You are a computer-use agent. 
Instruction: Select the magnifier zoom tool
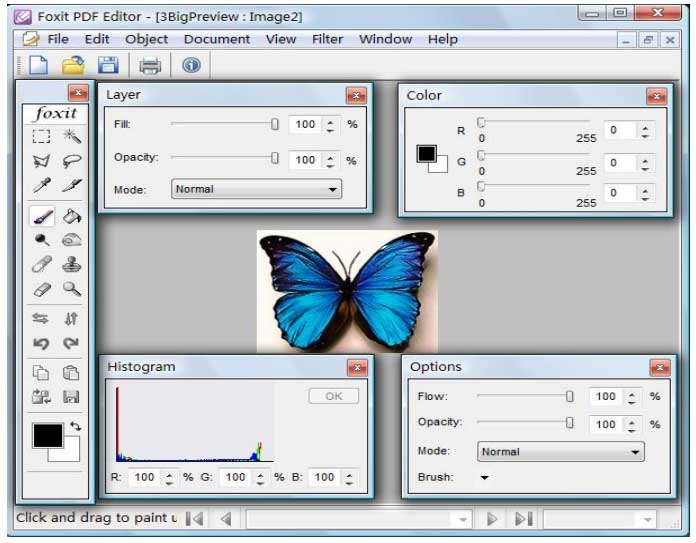click(x=71, y=289)
